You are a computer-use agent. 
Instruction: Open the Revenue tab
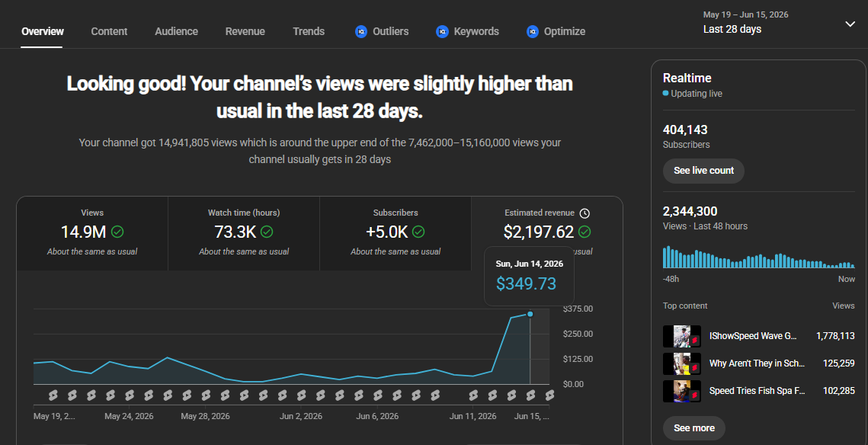tap(245, 31)
